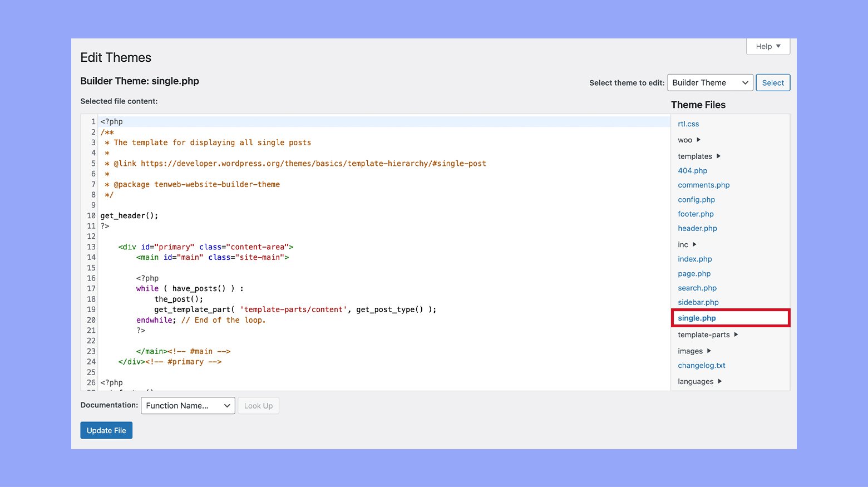Screen dimensions: 868x487
Task: Select single.php in theme files
Action: pyautogui.click(x=730, y=318)
